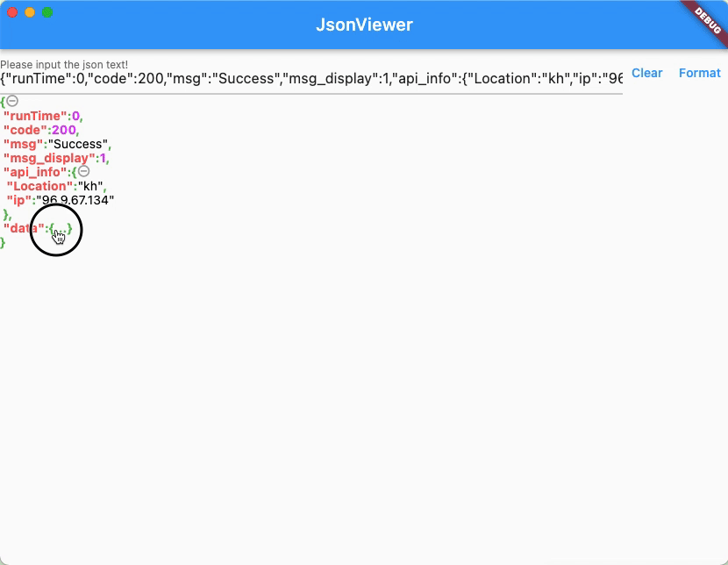Click the "kh" string value

coord(90,186)
